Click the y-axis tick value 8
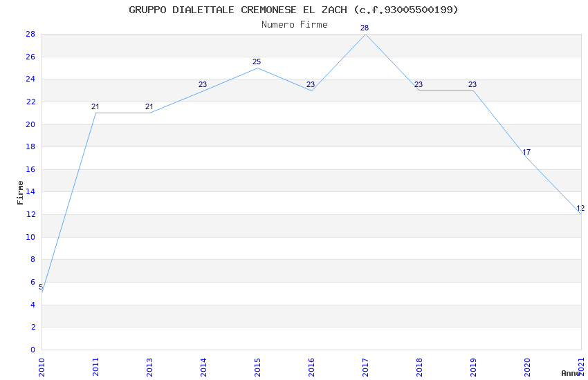This screenshot has width=588, height=380. coord(33,260)
